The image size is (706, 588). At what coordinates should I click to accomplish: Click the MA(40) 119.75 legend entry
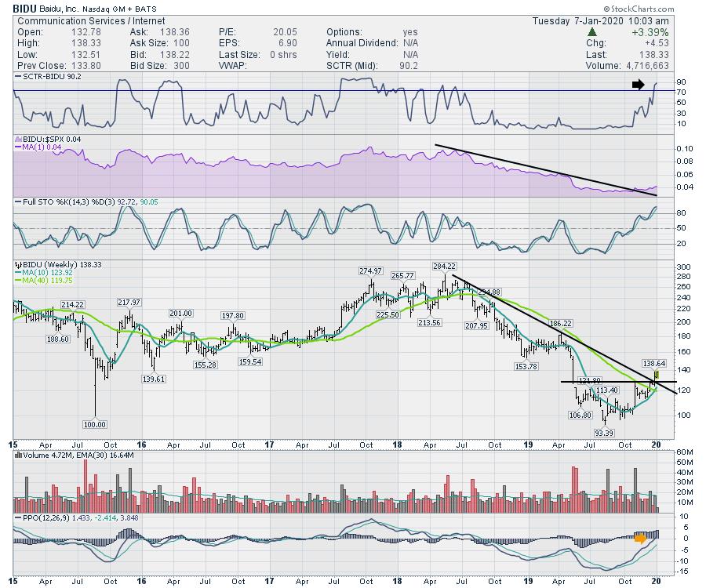point(44,280)
